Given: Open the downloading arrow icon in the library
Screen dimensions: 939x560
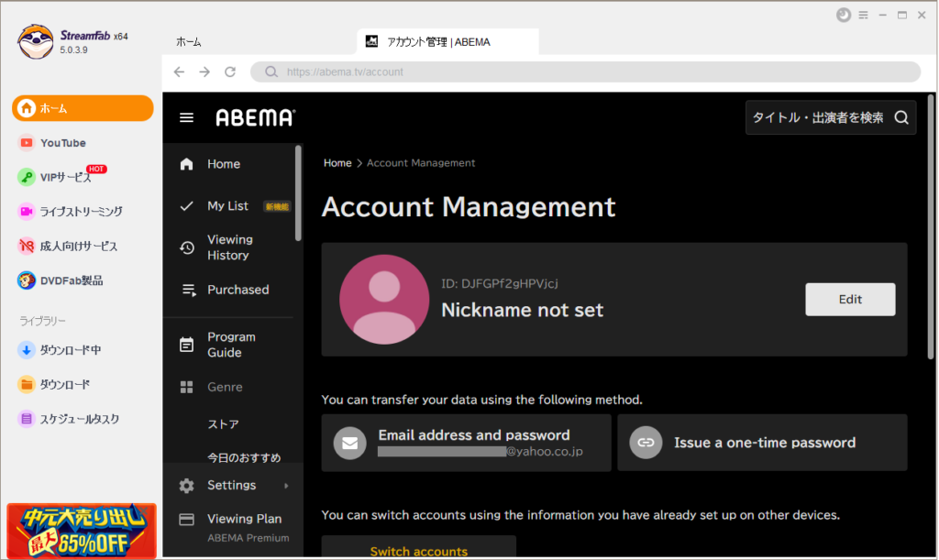Looking at the screenshot, I should coord(27,350).
